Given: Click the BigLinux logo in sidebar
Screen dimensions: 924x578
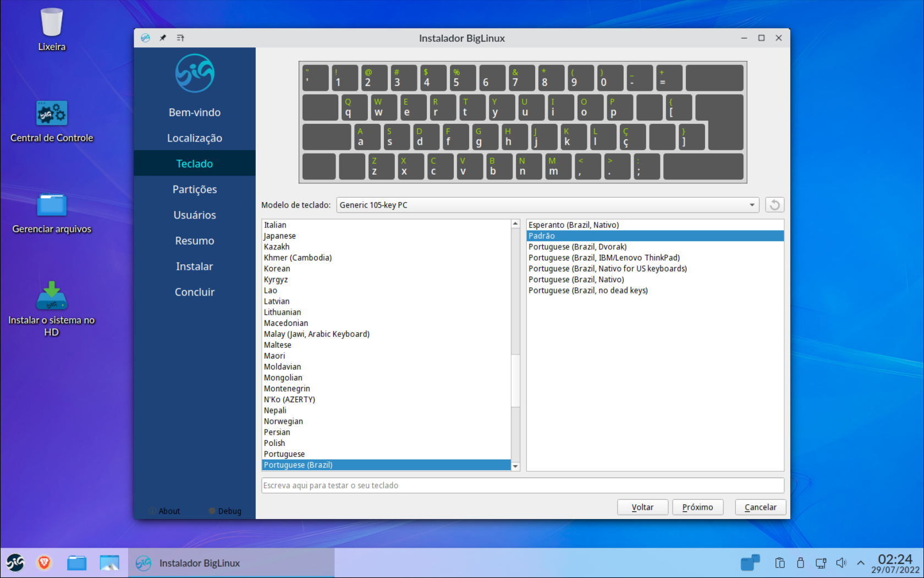Looking at the screenshot, I should click(x=195, y=73).
